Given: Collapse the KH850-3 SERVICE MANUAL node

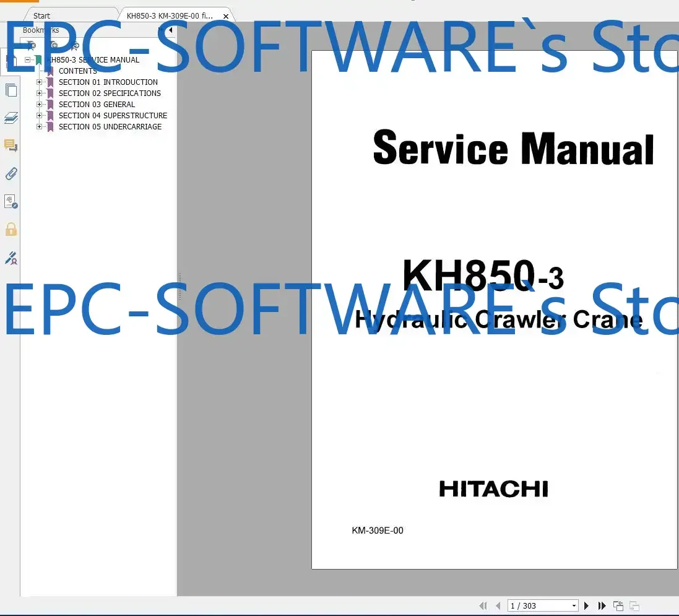Looking at the screenshot, I should (28, 60).
